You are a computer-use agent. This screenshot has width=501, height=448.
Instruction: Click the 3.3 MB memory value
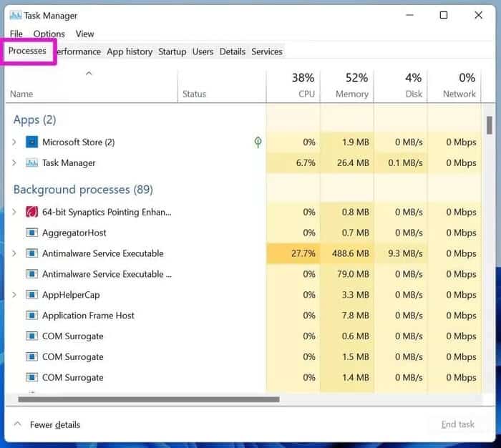[355, 295]
